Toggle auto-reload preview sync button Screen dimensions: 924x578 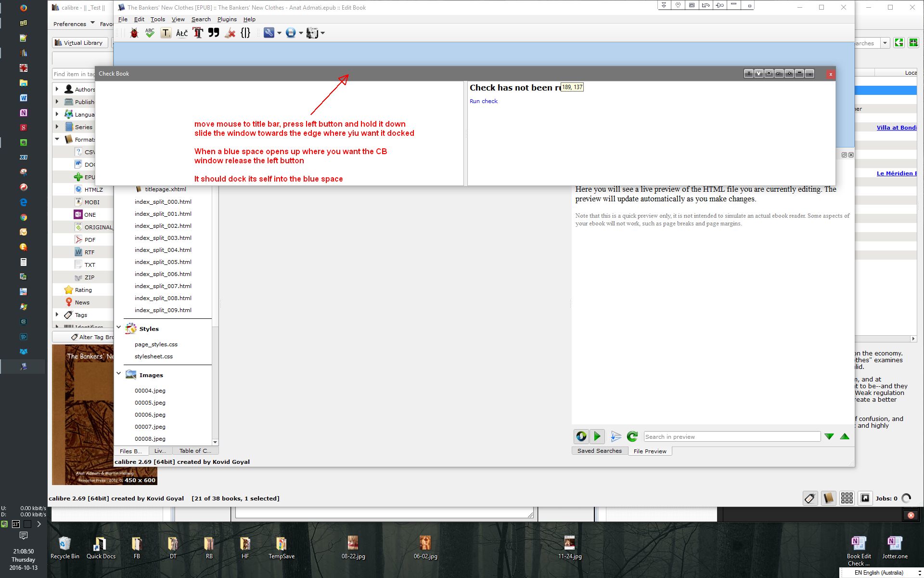coord(581,436)
